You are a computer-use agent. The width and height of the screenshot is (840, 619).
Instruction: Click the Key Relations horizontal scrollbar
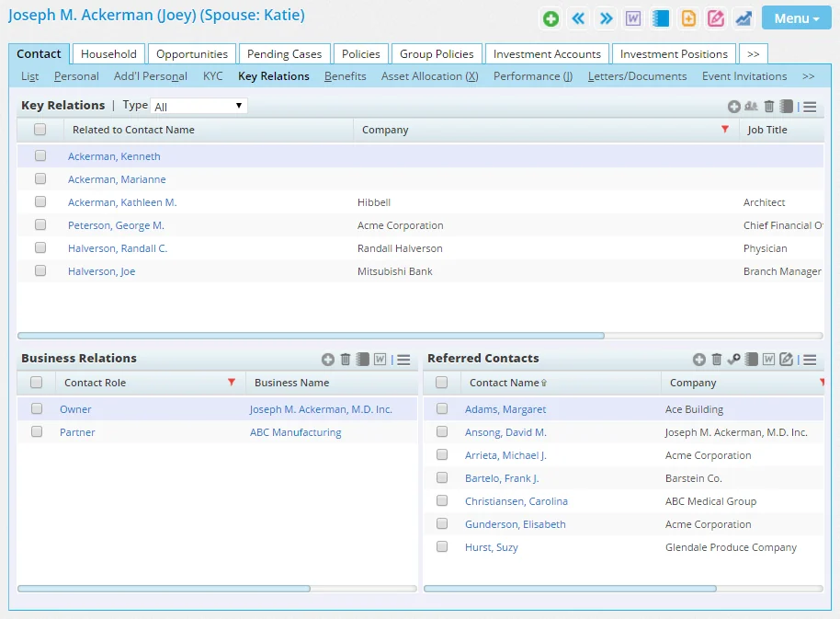(x=311, y=336)
